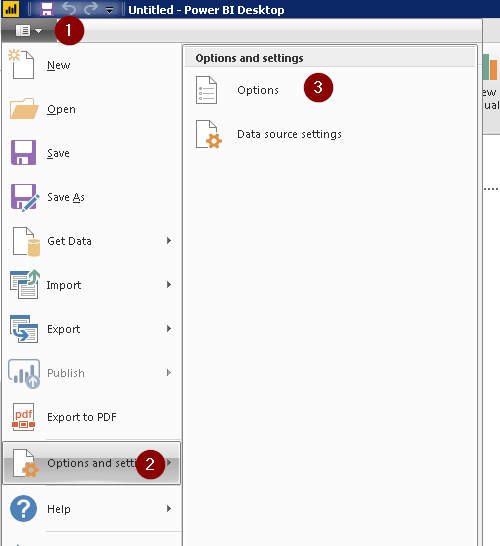Click the New document icon
This screenshot has height=546, width=500.
[x=22, y=64]
